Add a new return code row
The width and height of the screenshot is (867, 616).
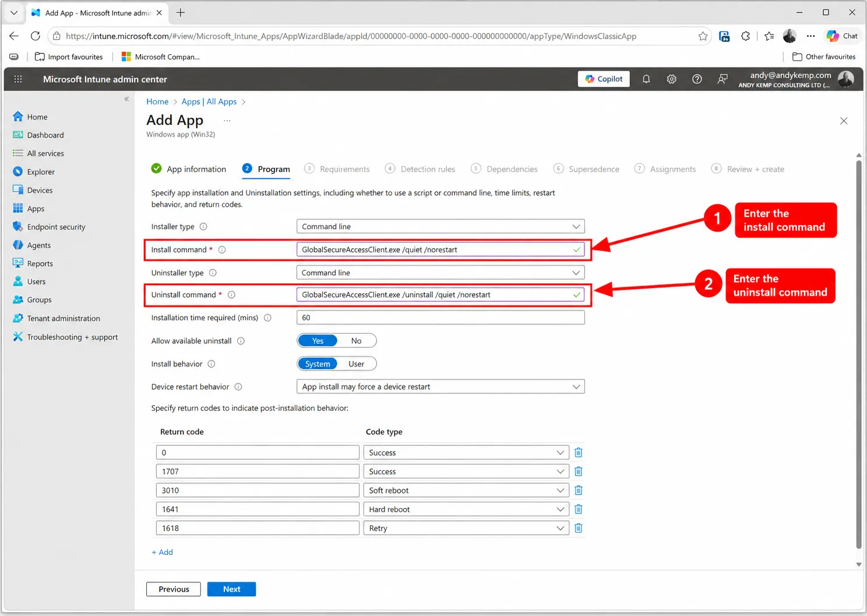[163, 552]
